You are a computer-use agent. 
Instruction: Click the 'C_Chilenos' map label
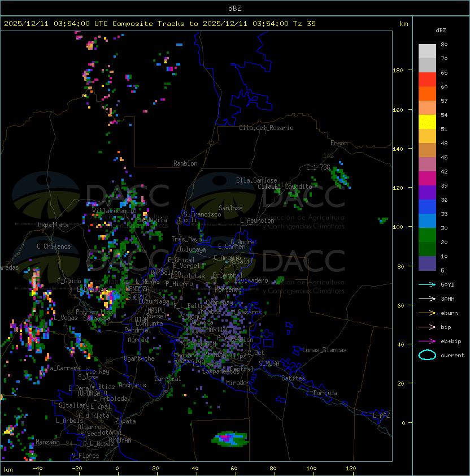54,246
